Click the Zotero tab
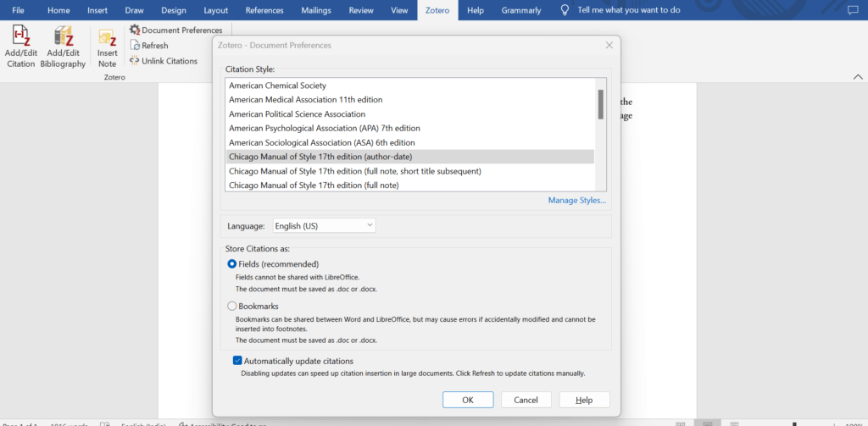This screenshot has width=868, height=426. point(438,10)
